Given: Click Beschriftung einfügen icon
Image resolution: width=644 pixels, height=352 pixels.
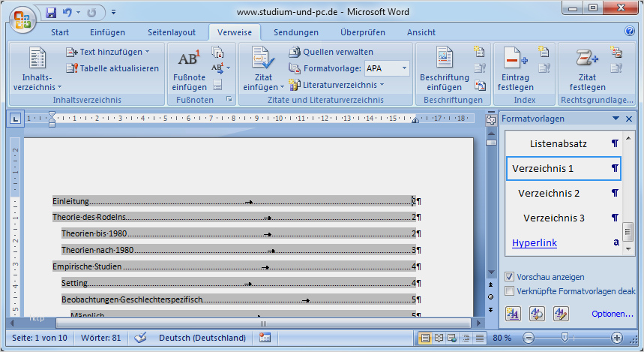Looking at the screenshot, I should click(443, 59).
